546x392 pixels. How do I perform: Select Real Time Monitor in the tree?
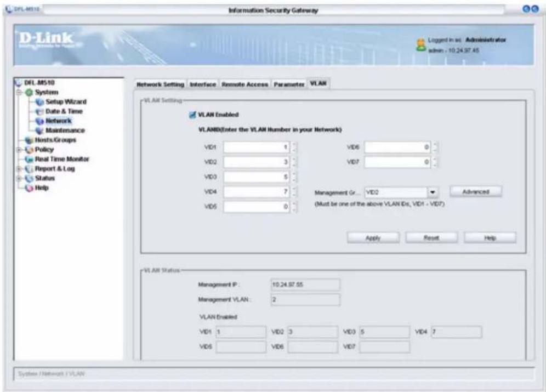[x=62, y=159]
